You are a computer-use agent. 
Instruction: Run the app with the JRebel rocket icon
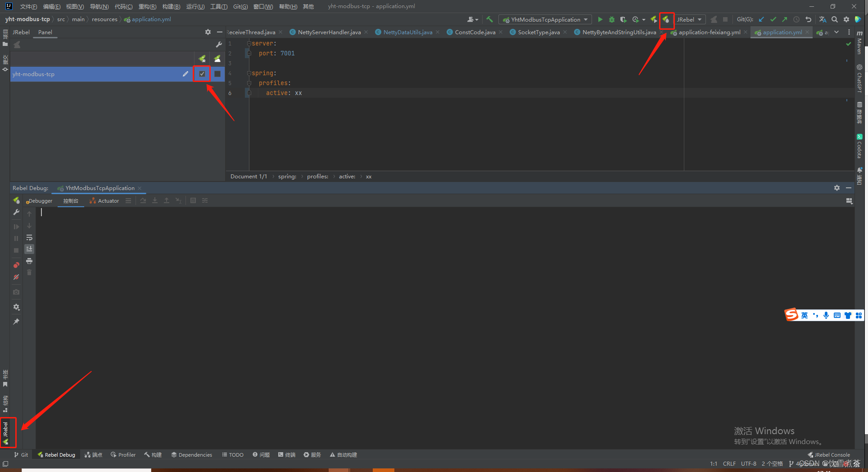654,19
